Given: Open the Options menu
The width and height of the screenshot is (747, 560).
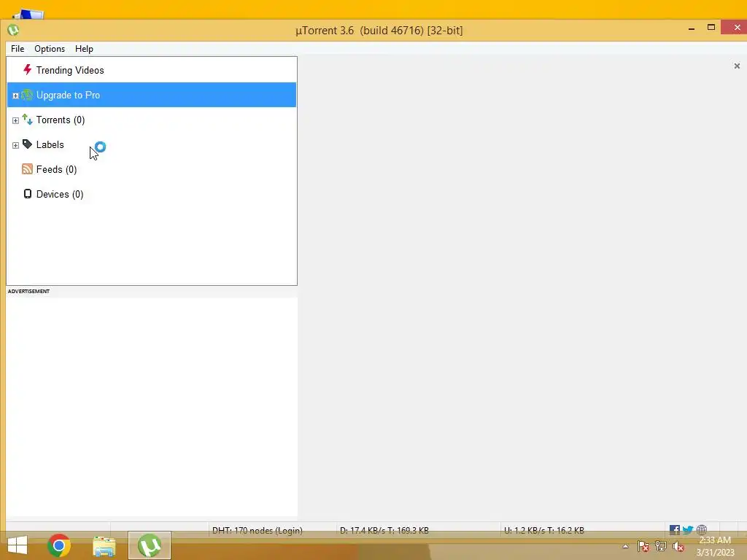Looking at the screenshot, I should tap(50, 49).
